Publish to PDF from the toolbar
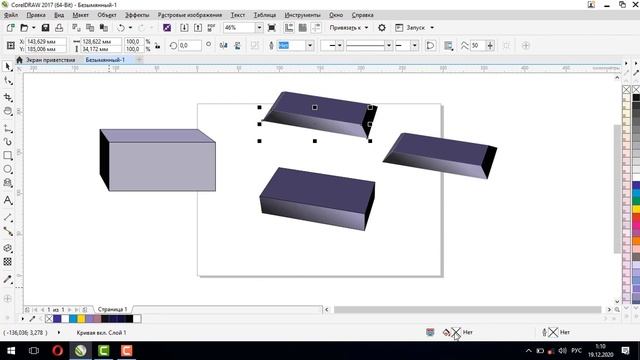Viewport: 640px width, 360px height. click(211, 28)
